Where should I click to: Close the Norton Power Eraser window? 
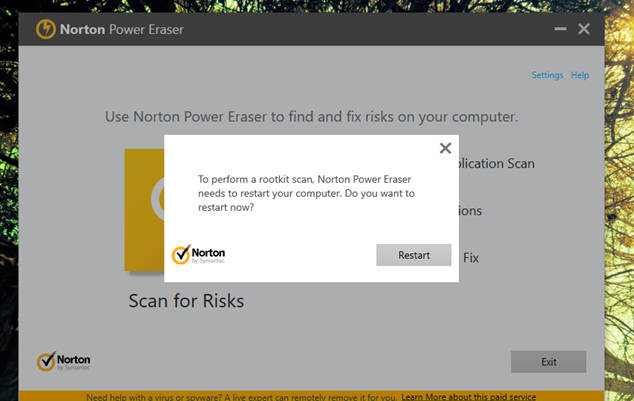[x=583, y=29]
